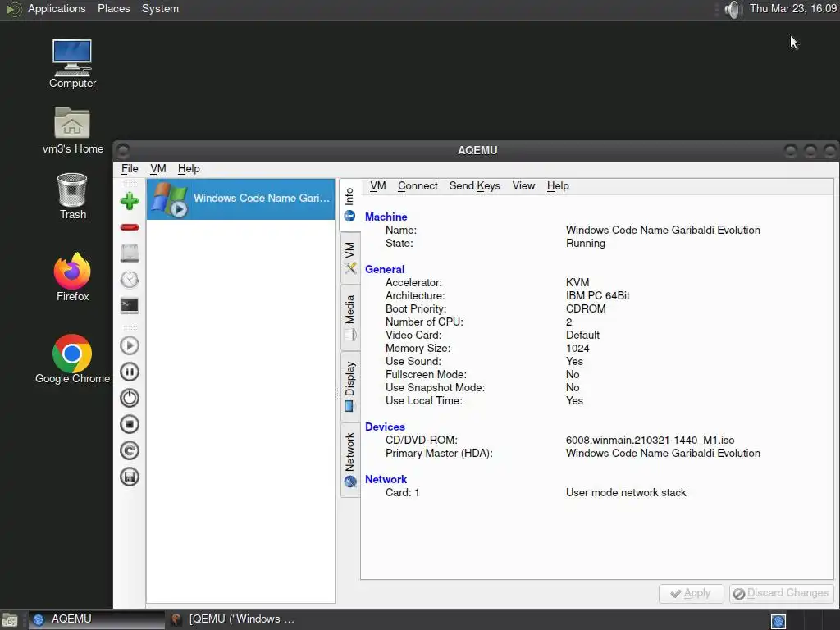
Task: Click the date and time clock
Action: [x=793, y=8]
